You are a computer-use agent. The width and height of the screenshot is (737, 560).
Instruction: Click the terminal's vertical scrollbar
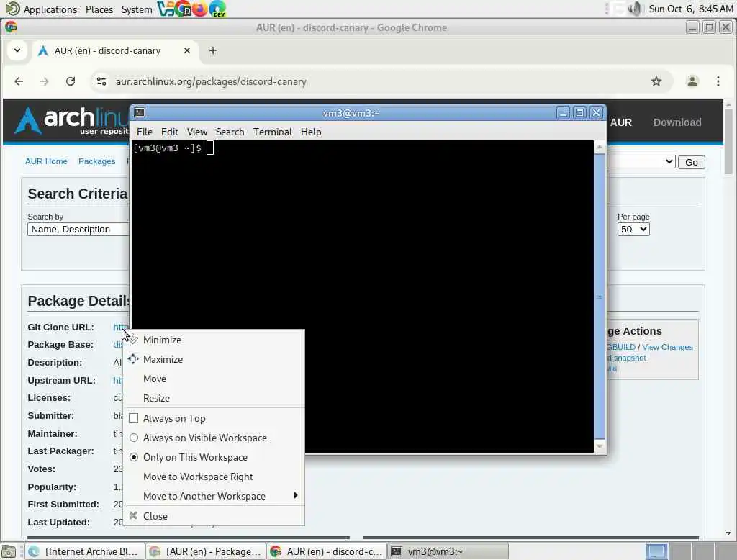[600, 297]
